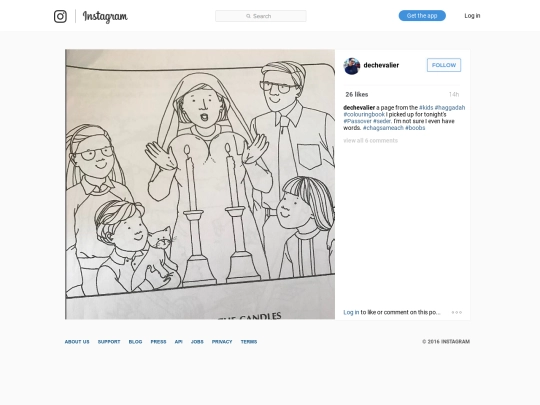Click the magnifier icon in search box
Screen dimensions: 540x405
[x=248, y=16]
